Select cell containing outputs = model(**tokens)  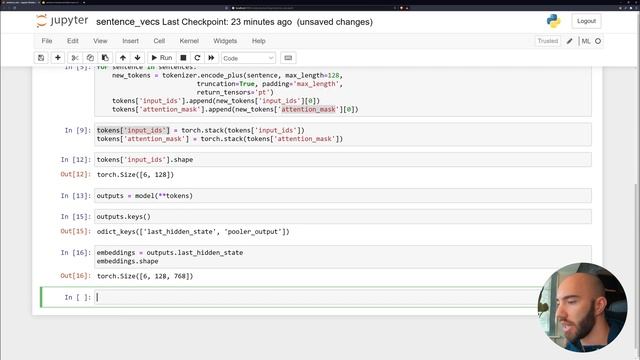tap(343, 196)
